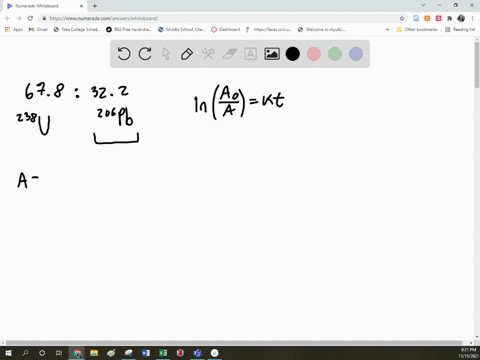Open the 882 Free hand-dra bookmark
The height and width of the screenshot is (360, 480).
click(129, 29)
